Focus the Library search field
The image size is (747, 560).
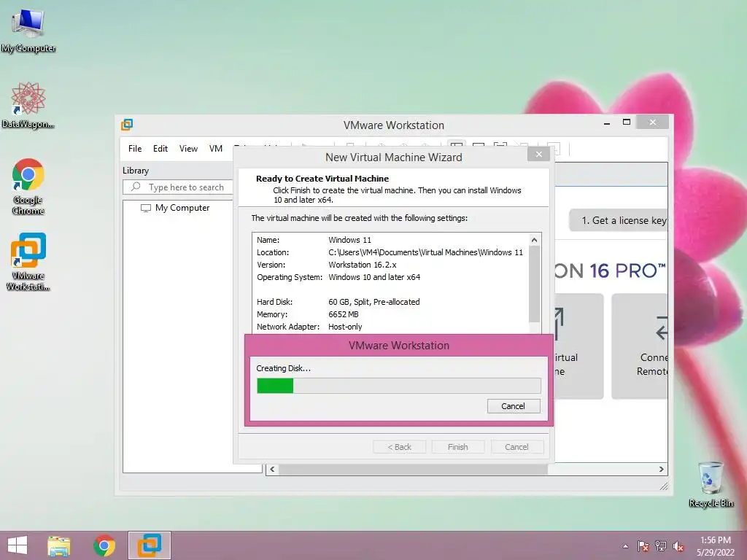pos(178,187)
